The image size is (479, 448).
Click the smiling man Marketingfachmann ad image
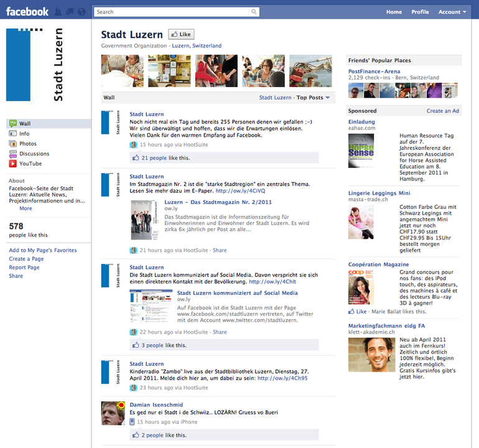[372, 355]
